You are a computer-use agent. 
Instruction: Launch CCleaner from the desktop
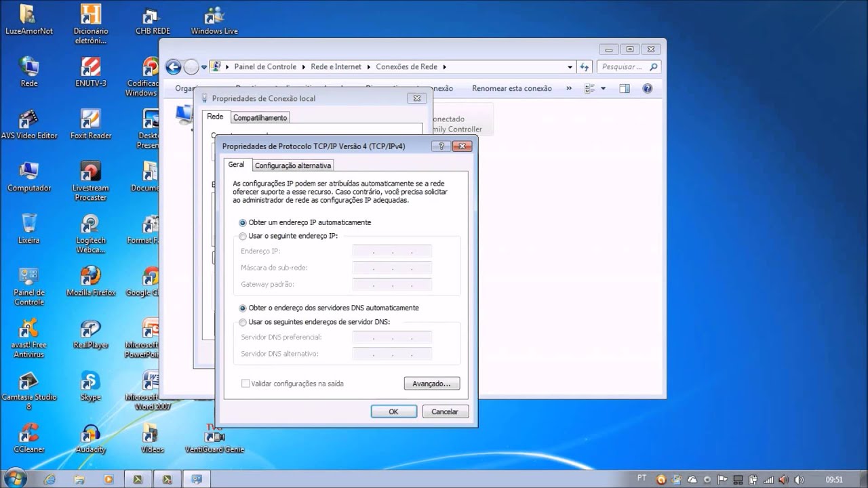click(x=29, y=439)
